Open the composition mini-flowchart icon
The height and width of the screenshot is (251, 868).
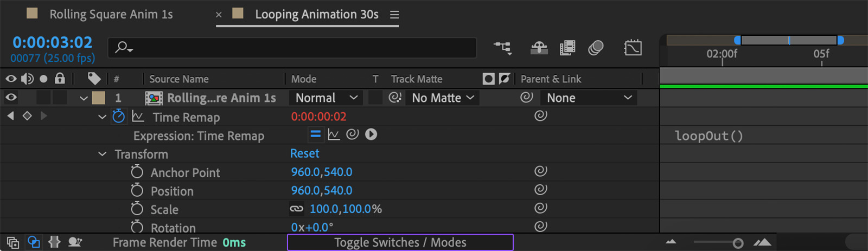[x=502, y=48]
